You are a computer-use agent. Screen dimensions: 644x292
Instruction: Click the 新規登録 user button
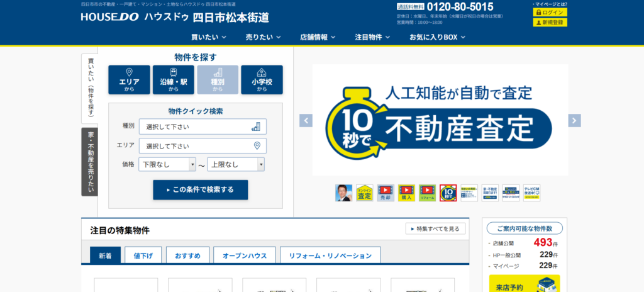550,22
